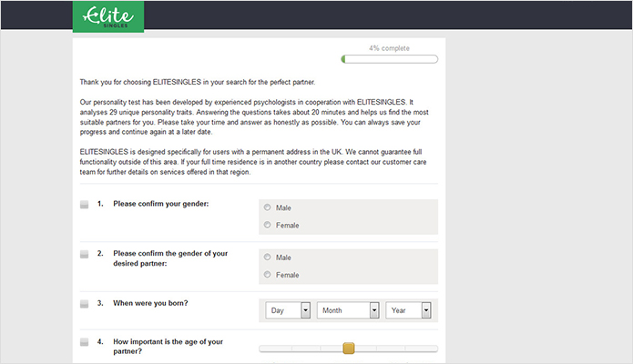The image size is (633, 364).
Task: Open the Day birth dropdown
Action: click(288, 310)
